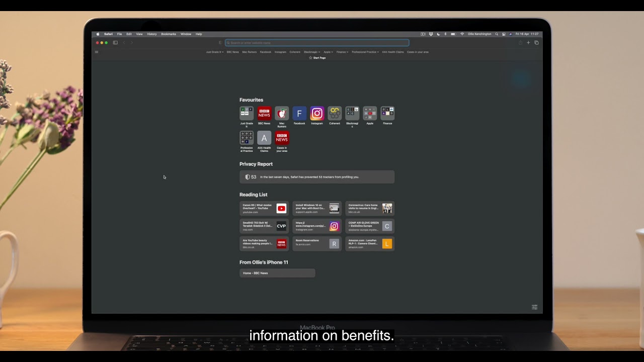
Task: Show the Safari sidebar
Action: 115,43
